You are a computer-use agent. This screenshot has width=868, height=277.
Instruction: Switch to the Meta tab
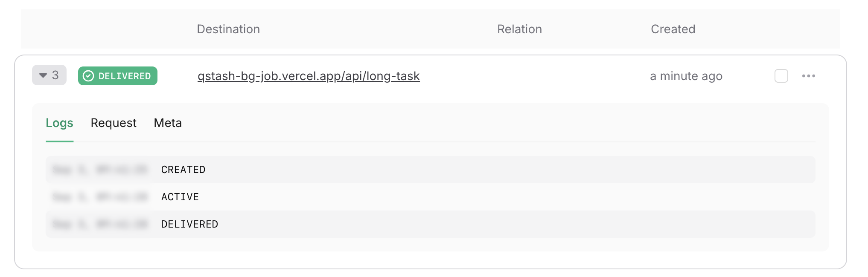(168, 123)
